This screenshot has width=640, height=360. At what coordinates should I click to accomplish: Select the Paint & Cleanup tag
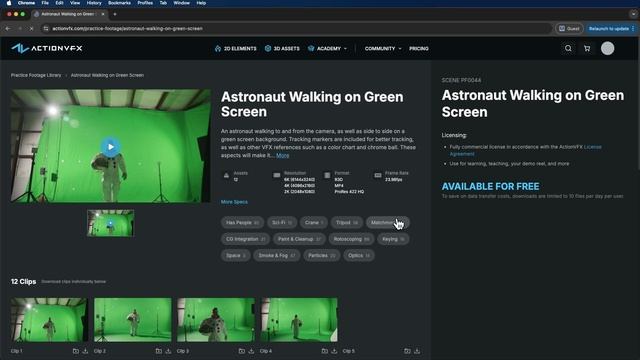click(299, 239)
